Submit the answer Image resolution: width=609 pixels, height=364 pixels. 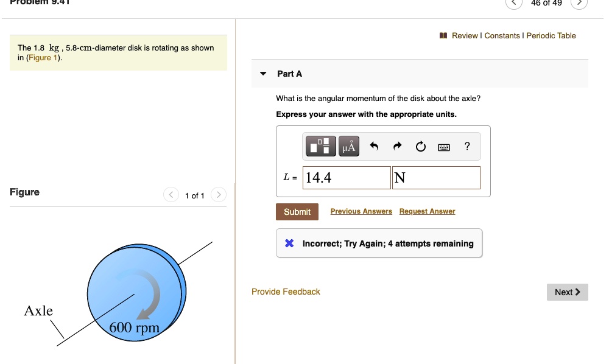click(297, 212)
